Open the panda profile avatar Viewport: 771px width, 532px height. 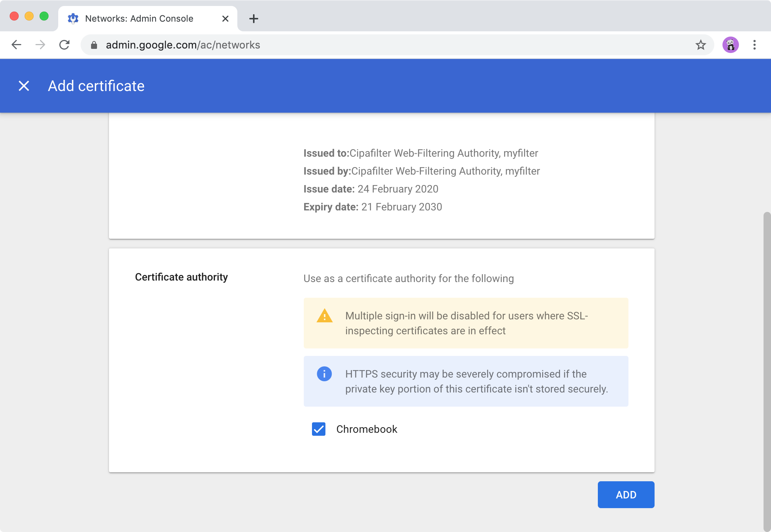point(731,45)
